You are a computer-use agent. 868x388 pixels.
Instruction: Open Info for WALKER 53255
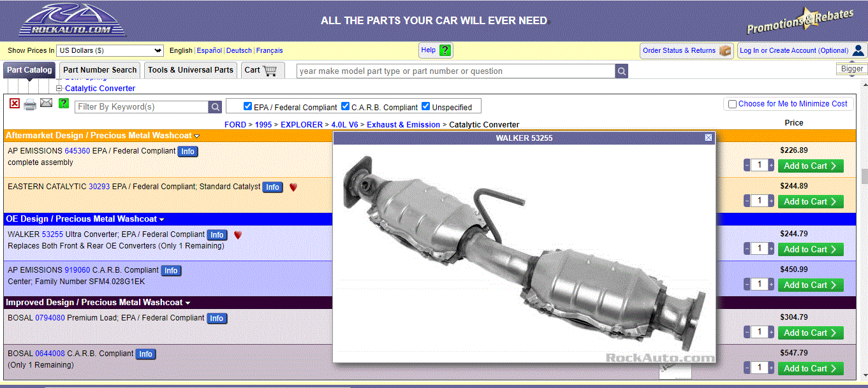[217, 235]
